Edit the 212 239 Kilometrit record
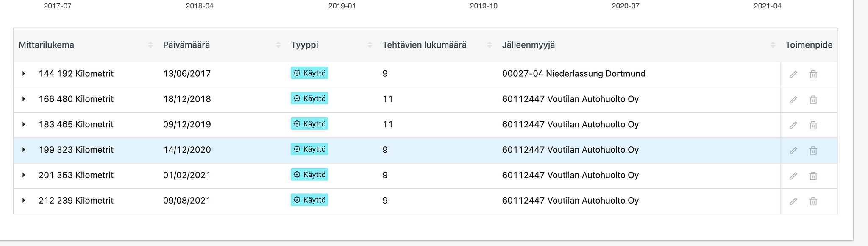Screen dimensions: 868x246 click(793, 202)
